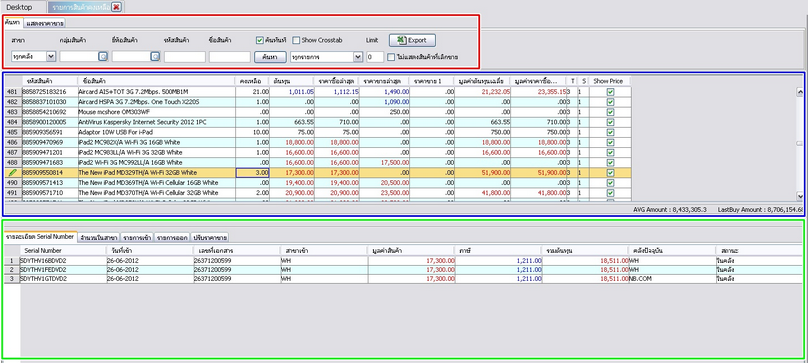Select row Aircard HSPA 3G One Touch X220S
Image resolution: width=808 pixels, height=363 pixels.
tap(317, 102)
